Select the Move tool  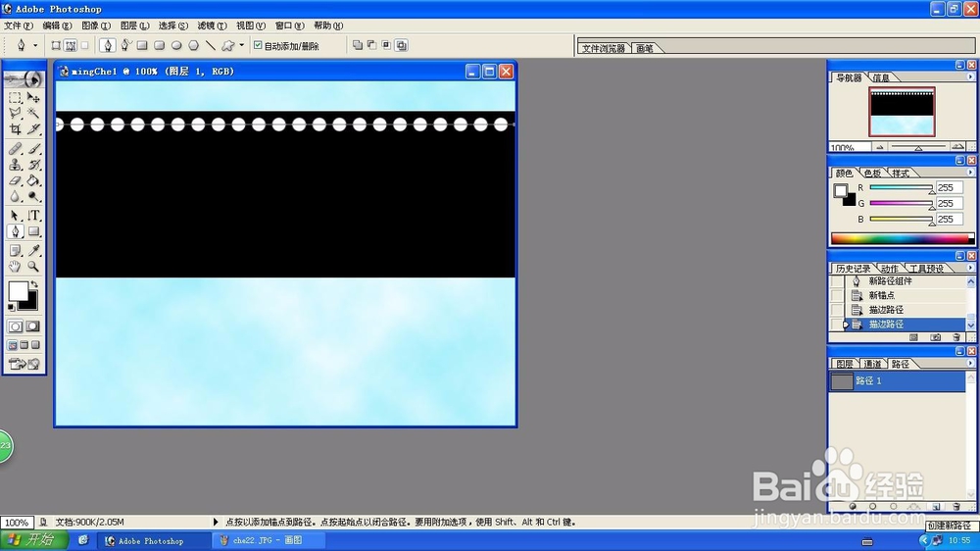pyautogui.click(x=33, y=98)
